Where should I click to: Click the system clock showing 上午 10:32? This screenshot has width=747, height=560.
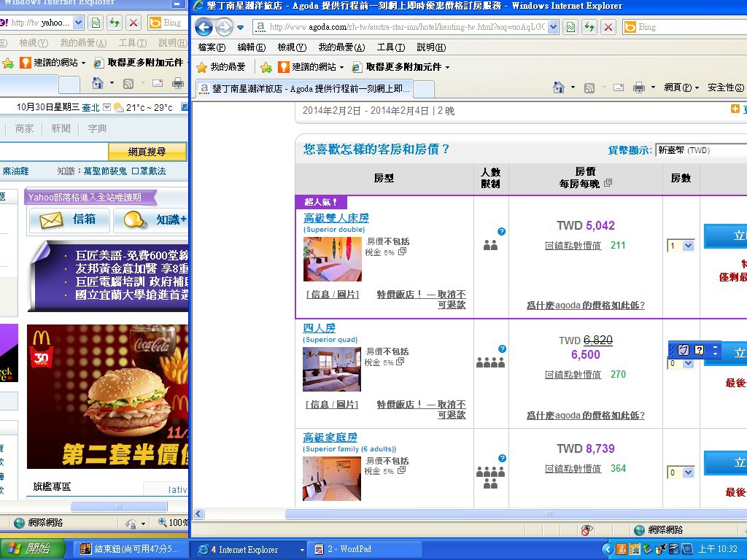tap(718, 550)
